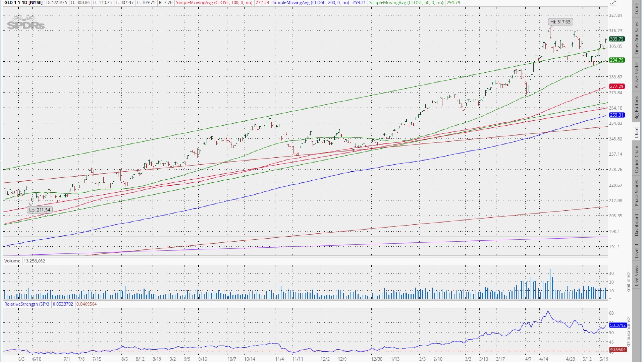Screen dimensions: 644x362
Task: Click the SimpleMovingAvg 100 study label
Action: click(214, 3)
